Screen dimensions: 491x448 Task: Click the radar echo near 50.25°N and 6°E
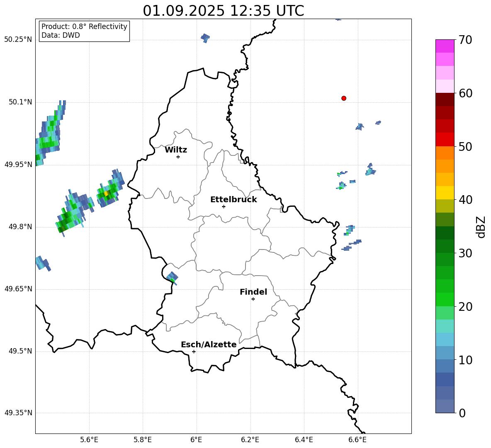(x=205, y=38)
